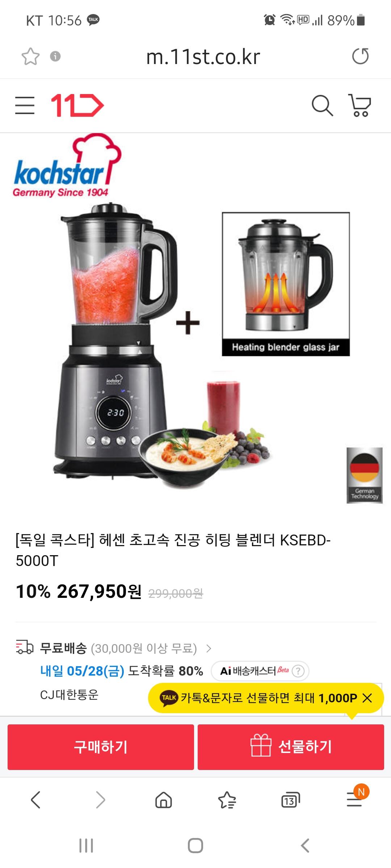
Task: Open the Ai 배송캐스터 help question mark
Action: click(x=298, y=671)
